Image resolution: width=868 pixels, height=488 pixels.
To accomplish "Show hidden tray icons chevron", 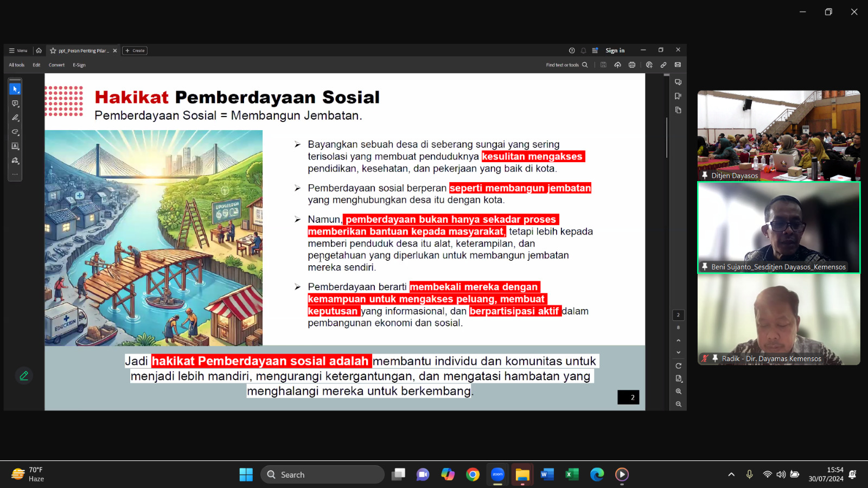I will (x=731, y=474).
